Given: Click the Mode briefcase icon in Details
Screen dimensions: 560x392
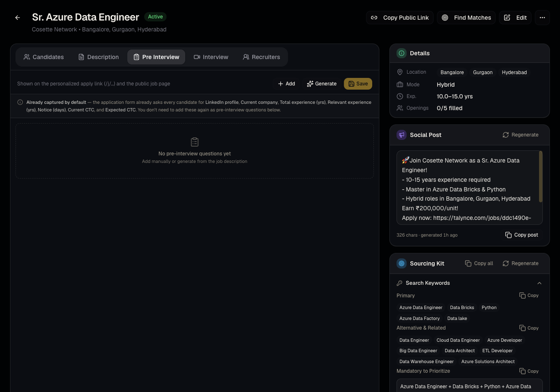Looking at the screenshot, I should (400, 84).
